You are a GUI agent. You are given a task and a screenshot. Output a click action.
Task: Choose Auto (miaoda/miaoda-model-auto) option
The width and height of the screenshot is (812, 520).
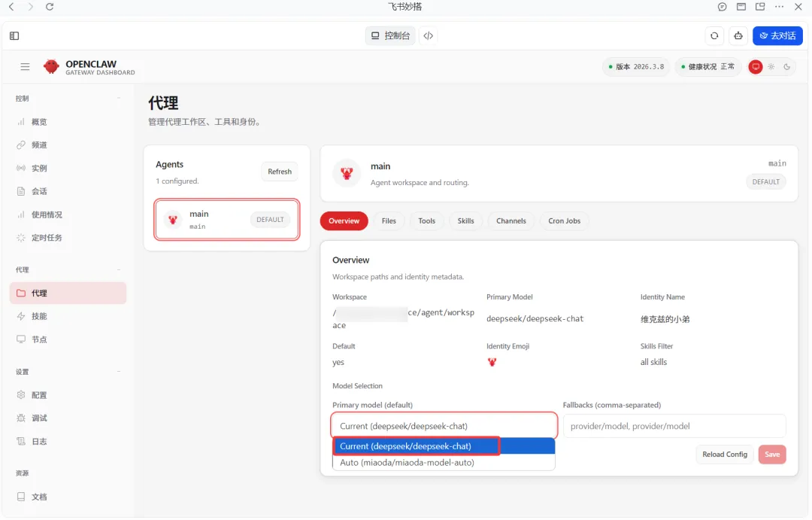click(x=444, y=463)
